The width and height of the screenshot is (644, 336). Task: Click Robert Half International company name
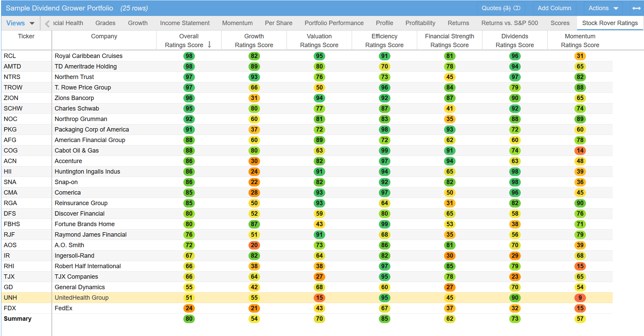point(88,266)
